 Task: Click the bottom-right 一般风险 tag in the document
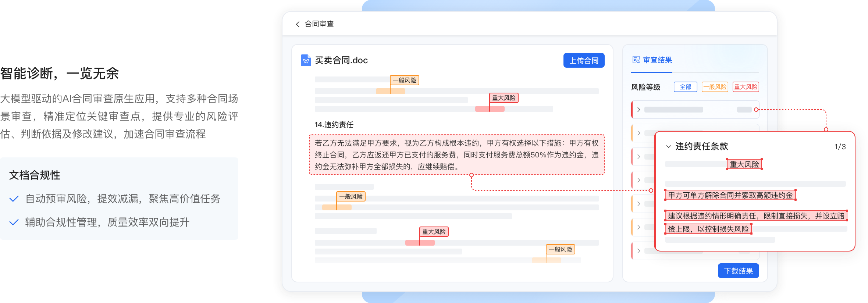[561, 249]
